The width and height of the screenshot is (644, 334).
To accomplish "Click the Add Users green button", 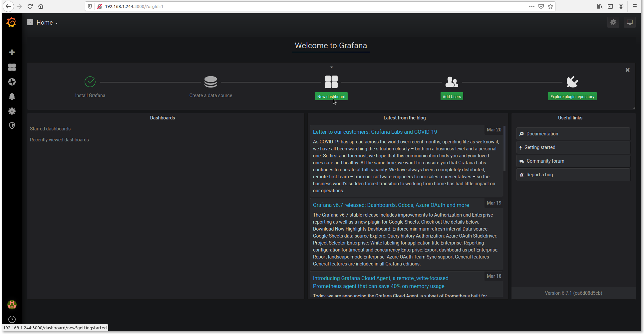I will (x=452, y=96).
